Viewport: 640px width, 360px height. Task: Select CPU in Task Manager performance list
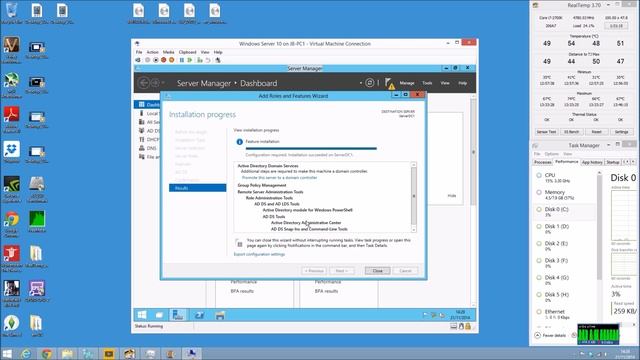point(565,178)
